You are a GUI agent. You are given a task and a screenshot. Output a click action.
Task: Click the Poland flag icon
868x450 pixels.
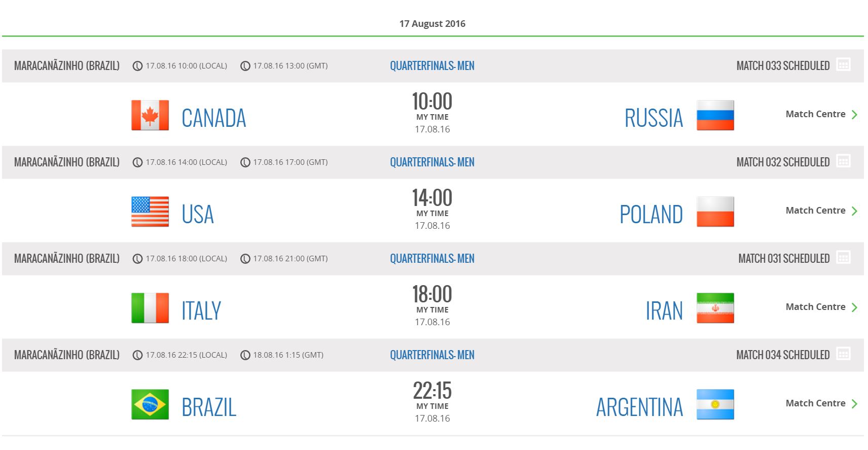coord(715,212)
